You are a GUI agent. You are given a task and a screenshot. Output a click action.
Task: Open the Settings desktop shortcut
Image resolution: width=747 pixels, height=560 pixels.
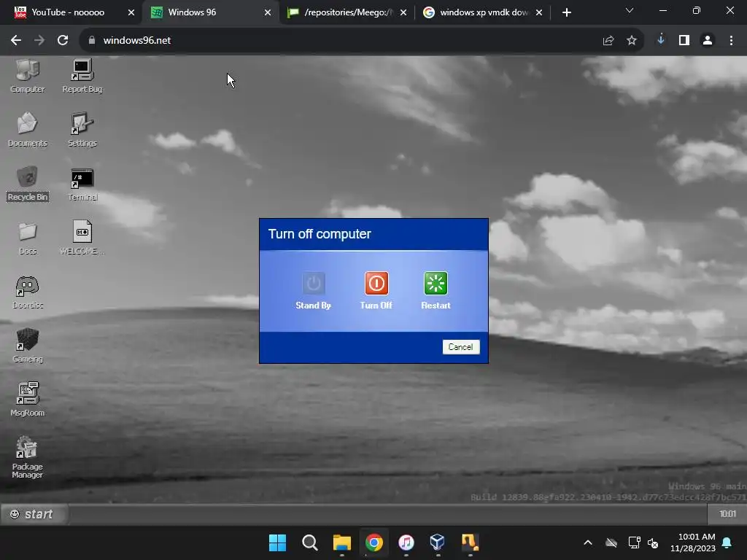point(82,130)
